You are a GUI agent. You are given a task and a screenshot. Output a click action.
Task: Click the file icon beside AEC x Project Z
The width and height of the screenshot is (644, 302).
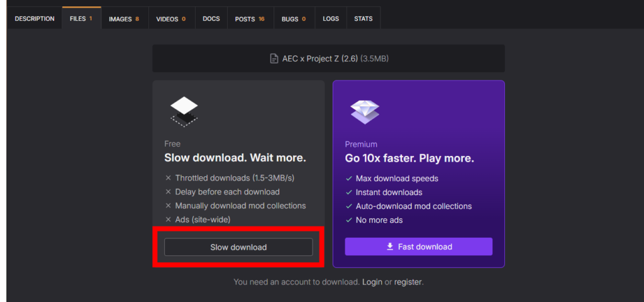click(x=274, y=59)
